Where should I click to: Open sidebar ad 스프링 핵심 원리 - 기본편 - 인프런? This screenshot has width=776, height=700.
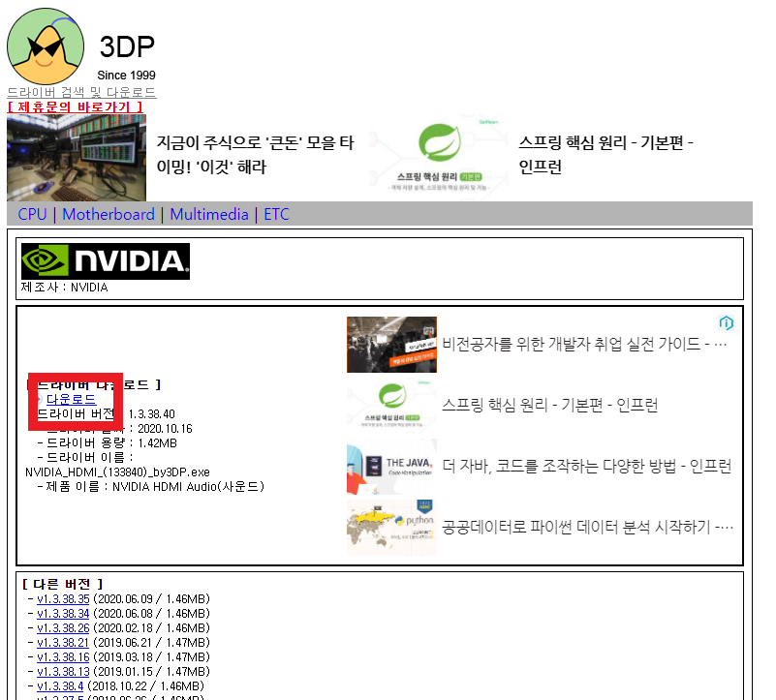click(x=550, y=405)
